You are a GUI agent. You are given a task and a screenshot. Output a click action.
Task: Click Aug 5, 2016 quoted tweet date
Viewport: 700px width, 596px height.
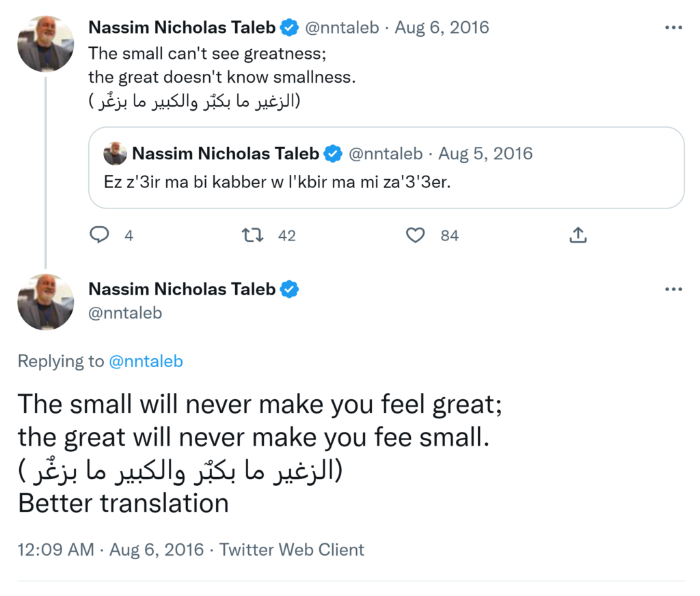tap(485, 154)
